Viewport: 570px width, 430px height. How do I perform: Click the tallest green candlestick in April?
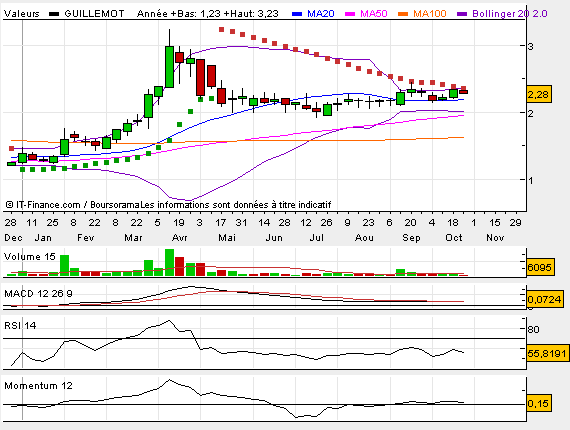[169, 67]
